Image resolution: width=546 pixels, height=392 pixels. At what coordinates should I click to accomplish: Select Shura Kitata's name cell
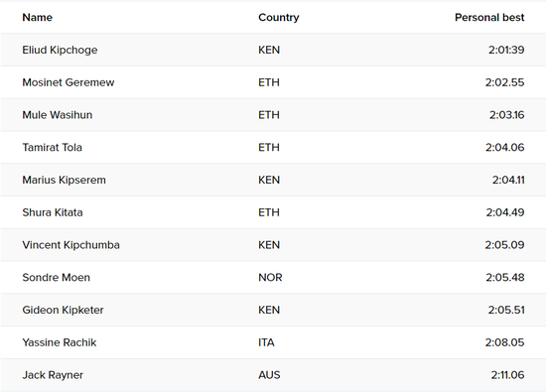tap(53, 212)
